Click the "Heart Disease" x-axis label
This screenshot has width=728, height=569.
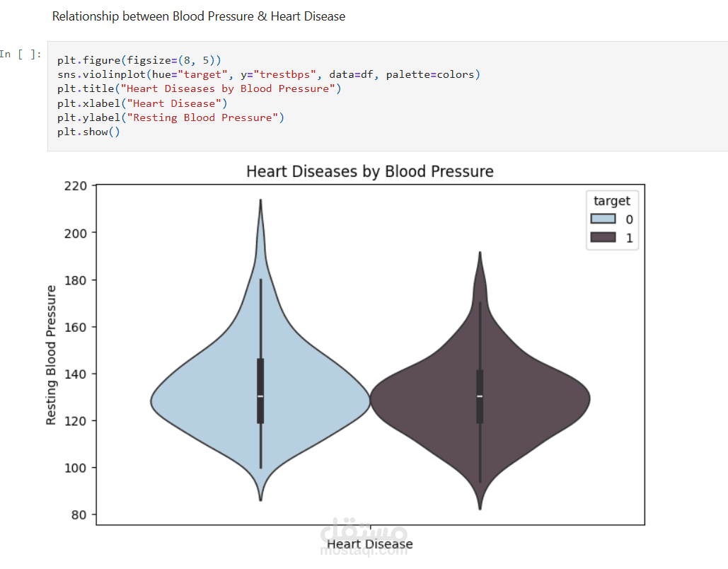(370, 544)
